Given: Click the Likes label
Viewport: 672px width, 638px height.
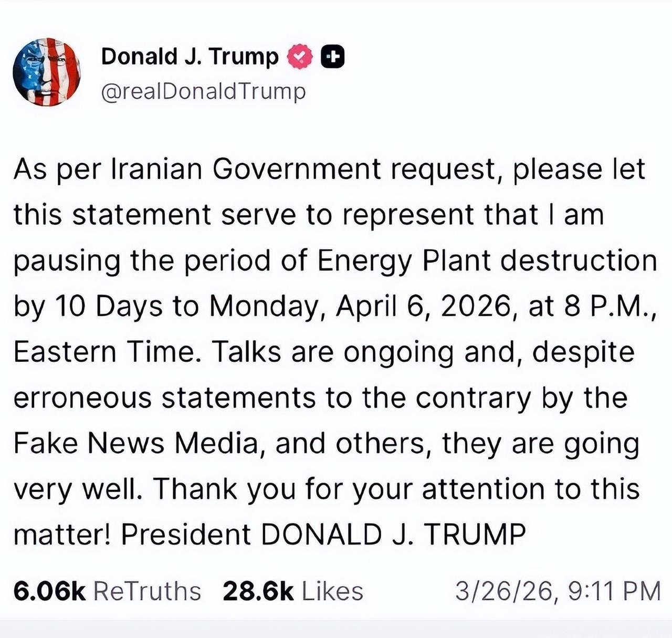Looking at the screenshot, I should pyautogui.click(x=332, y=591).
